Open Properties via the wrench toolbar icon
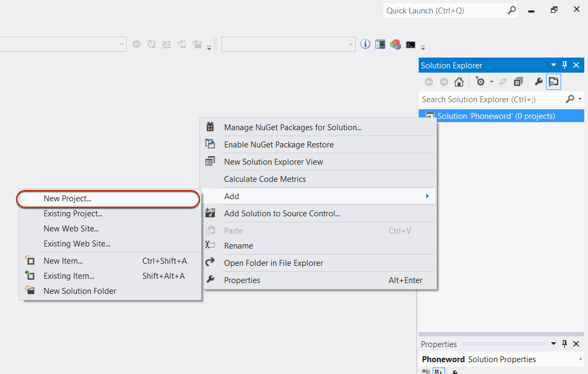This screenshot has height=374, width=588. (x=539, y=82)
